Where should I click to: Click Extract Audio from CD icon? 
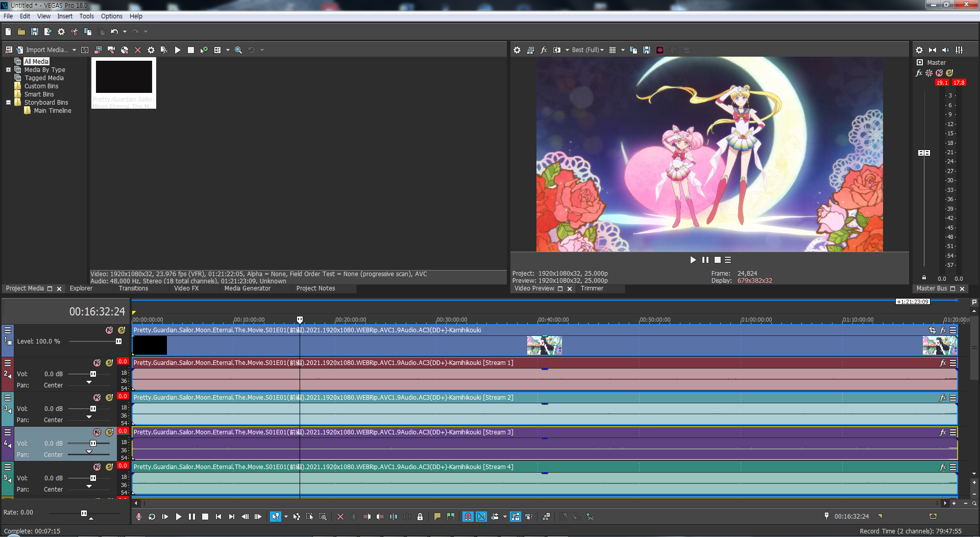[x=125, y=50]
